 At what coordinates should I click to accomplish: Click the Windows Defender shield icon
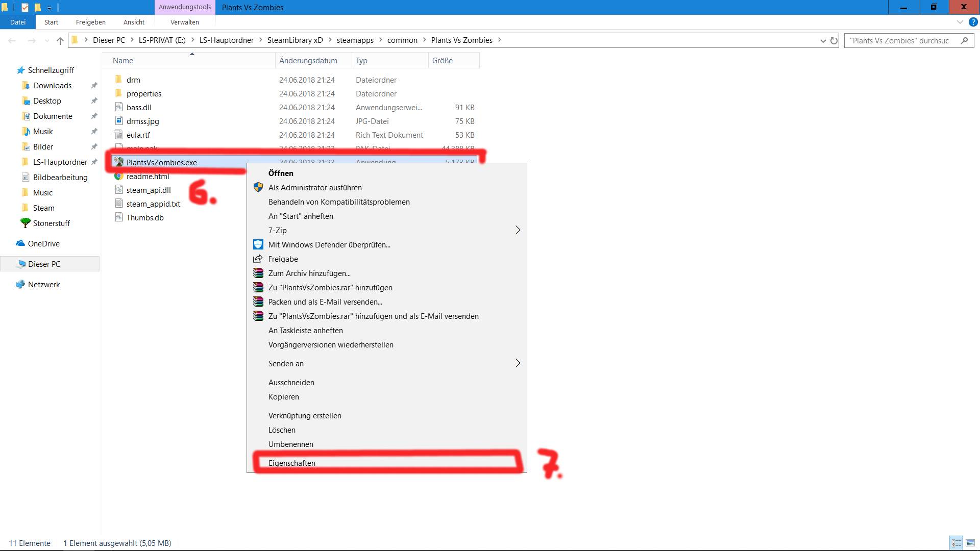coord(258,245)
